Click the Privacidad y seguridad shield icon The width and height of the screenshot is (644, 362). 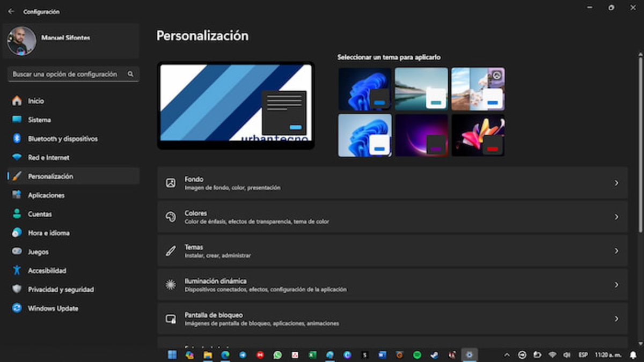tap(17, 290)
